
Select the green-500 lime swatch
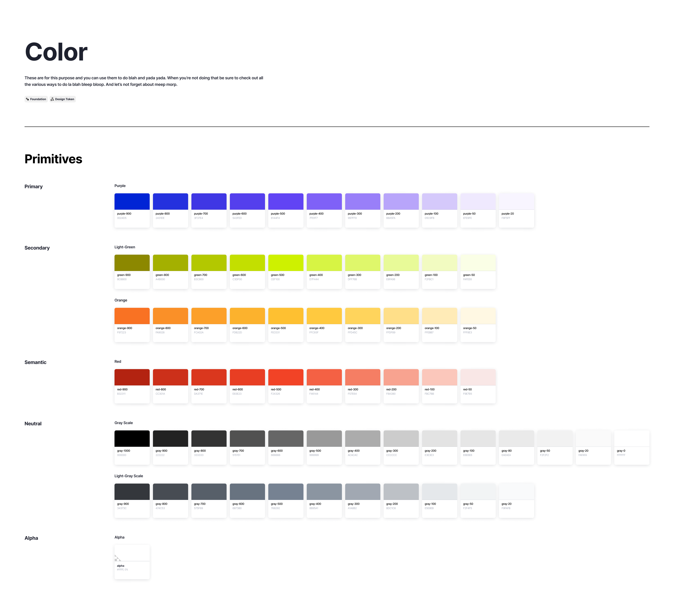click(285, 263)
